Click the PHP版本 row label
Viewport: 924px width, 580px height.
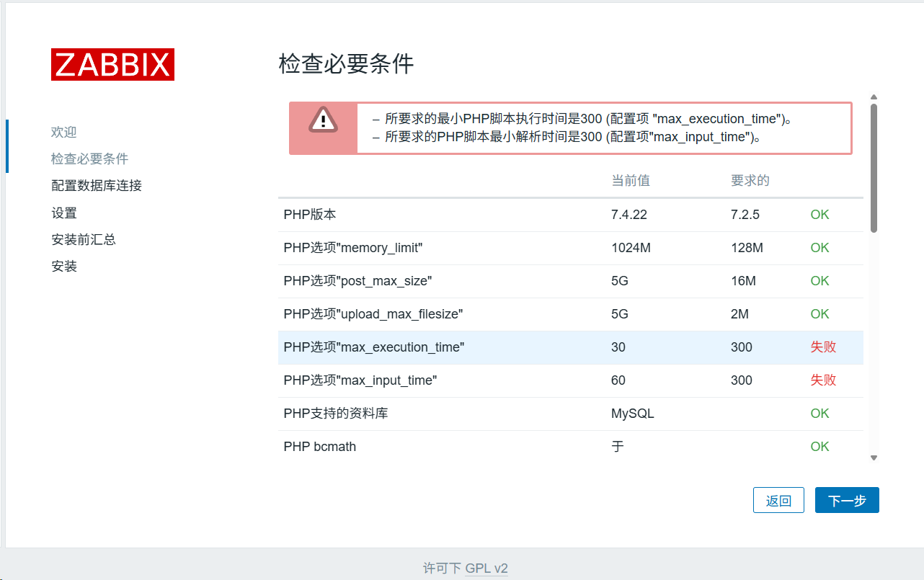310,215
